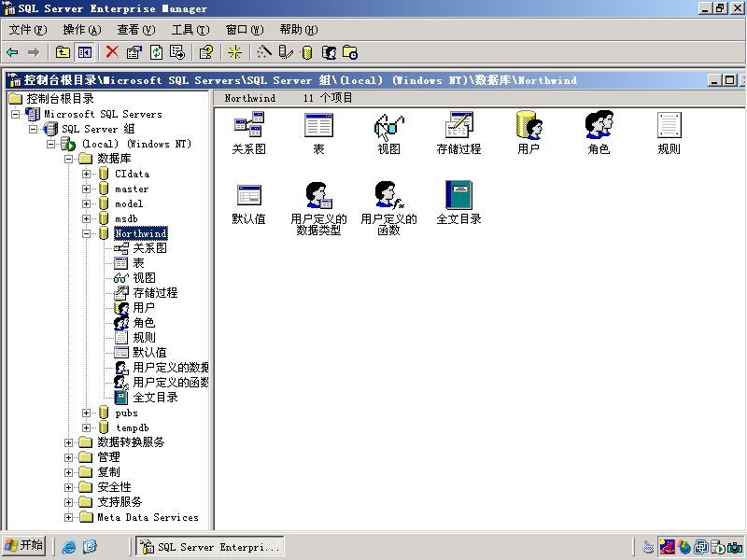The height and width of the screenshot is (560, 747).
Task: Click the red X Delete toolbar icon
Action: point(112,52)
